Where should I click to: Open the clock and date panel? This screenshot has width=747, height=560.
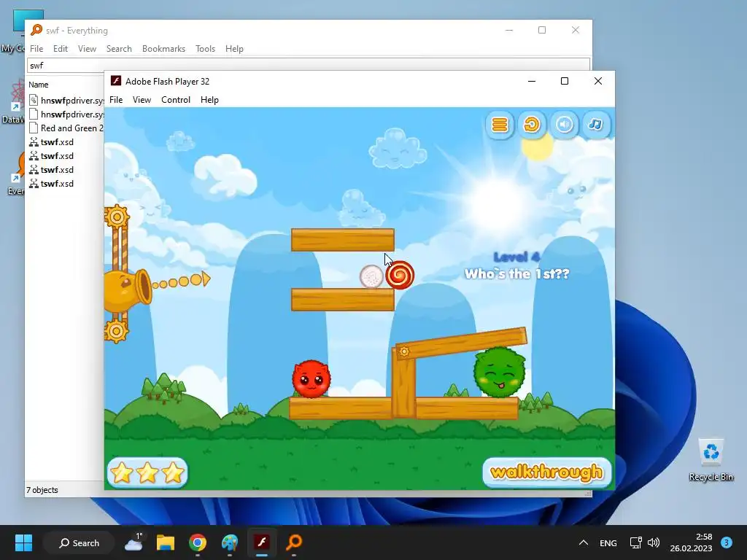point(691,542)
